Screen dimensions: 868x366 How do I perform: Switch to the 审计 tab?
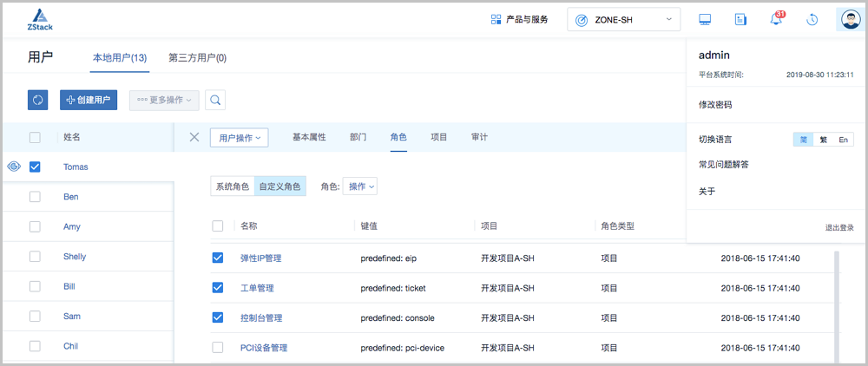tap(479, 137)
